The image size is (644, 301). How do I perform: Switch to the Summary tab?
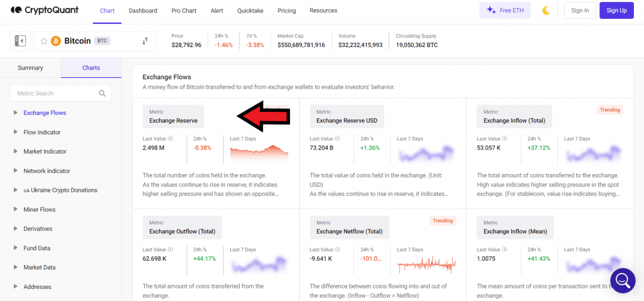30,68
